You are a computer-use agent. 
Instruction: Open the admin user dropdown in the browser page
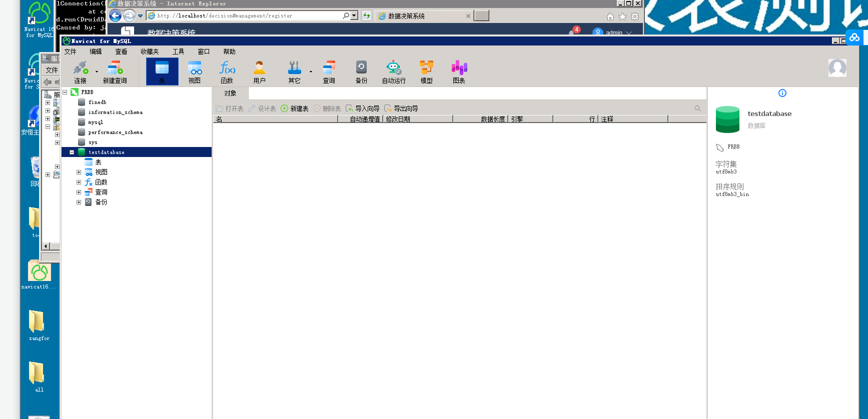click(x=613, y=32)
